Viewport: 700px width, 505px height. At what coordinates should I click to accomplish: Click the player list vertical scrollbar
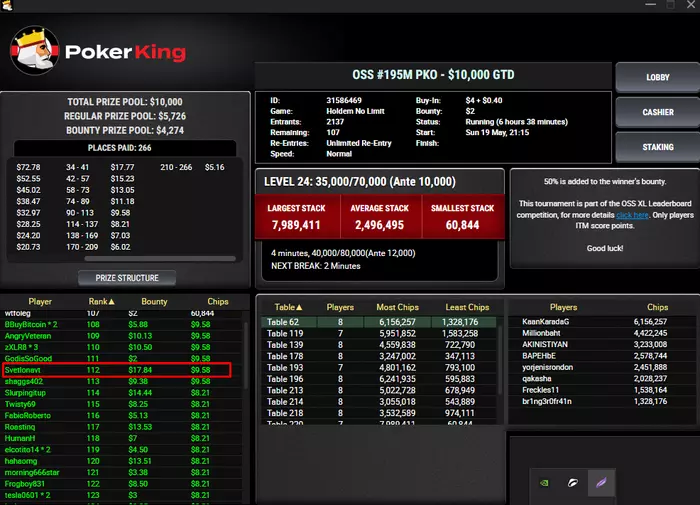click(246, 355)
